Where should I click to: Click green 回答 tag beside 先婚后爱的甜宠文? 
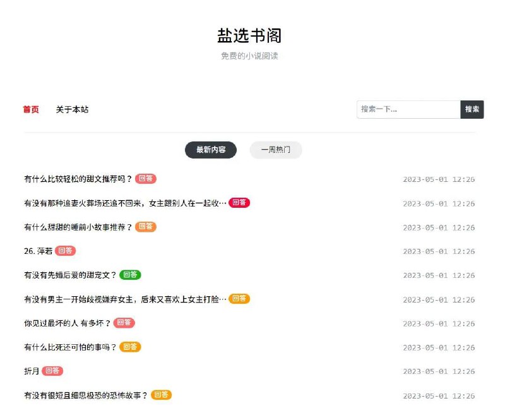click(130, 275)
